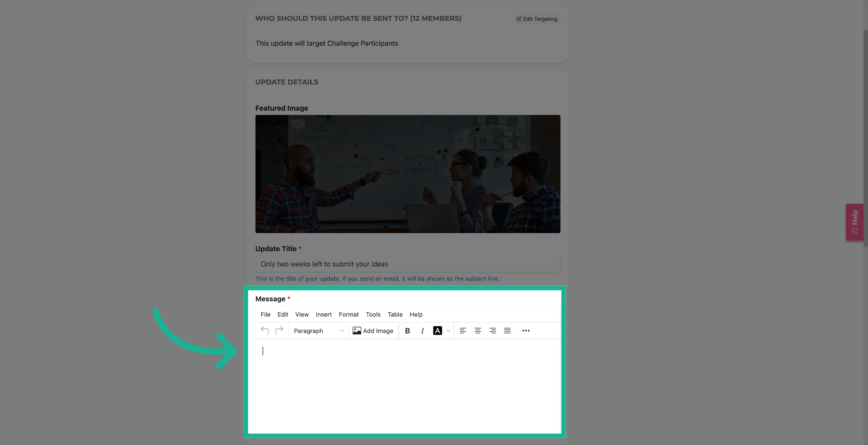The height and width of the screenshot is (445, 868).
Task: Open the text color dropdown arrow
Action: [448, 331]
